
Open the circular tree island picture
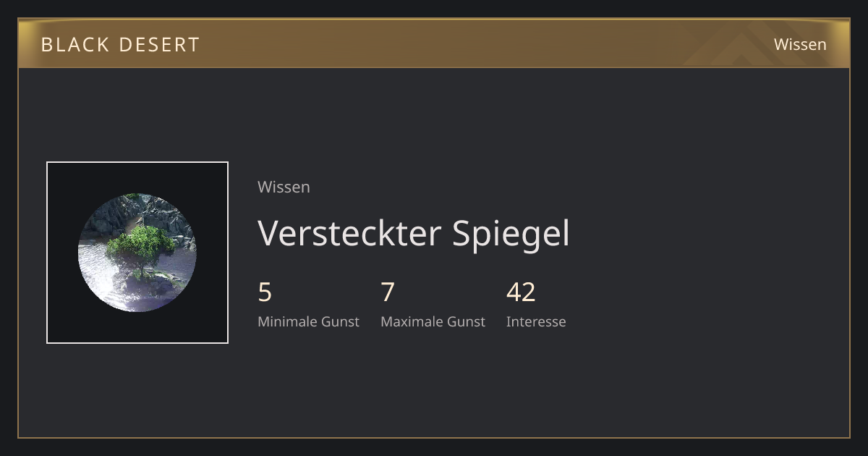point(137,253)
